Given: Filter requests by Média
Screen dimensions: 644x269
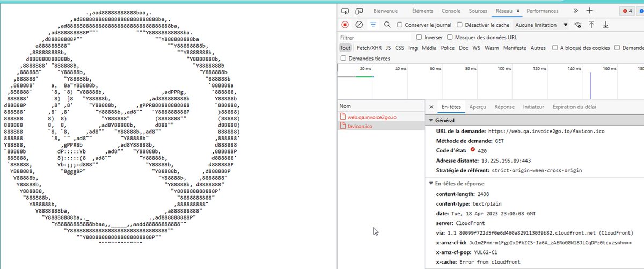Looking at the screenshot, I should [x=429, y=48].
